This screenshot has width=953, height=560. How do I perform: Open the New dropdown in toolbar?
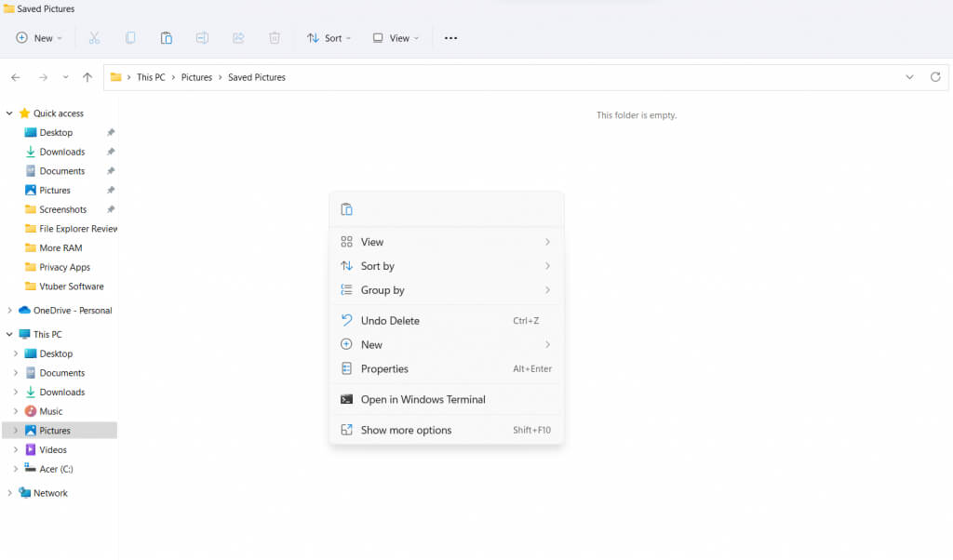(39, 38)
